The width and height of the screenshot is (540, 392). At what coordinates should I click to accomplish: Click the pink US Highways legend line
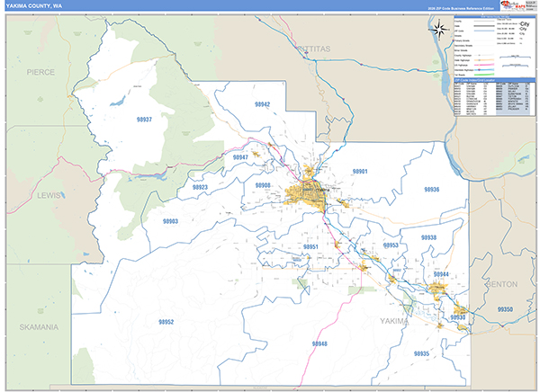tap(484, 65)
